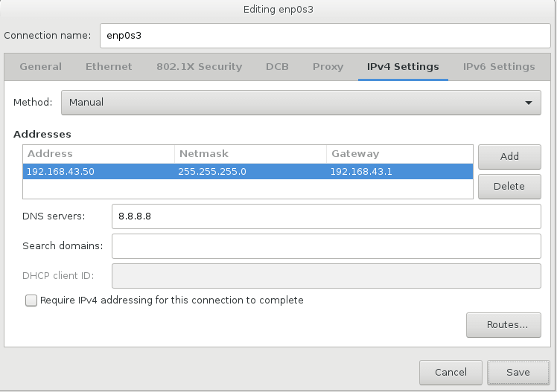557x392 pixels.
Task: Click the 255.255.255.0 netmask cell
Action: click(x=250, y=172)
